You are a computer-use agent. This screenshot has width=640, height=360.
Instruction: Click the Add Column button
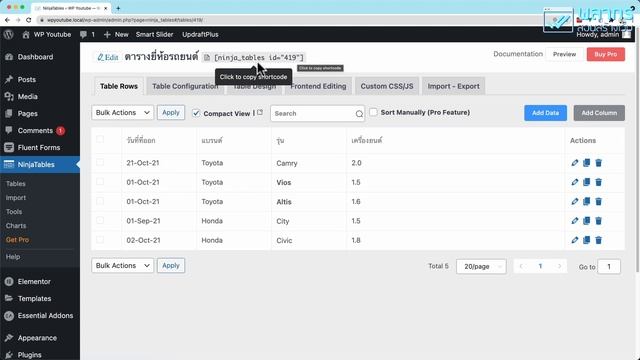click(x=599, y=113)
